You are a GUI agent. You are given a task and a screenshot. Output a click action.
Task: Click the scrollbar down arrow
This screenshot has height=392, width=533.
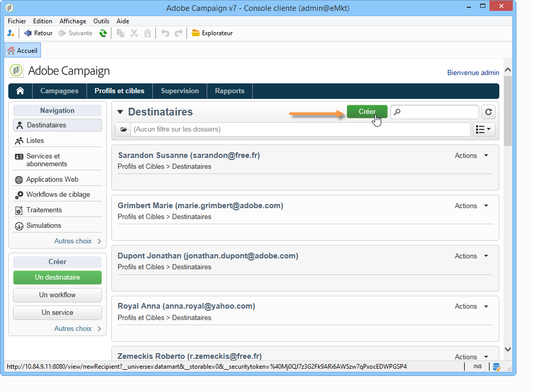coord(508,349)
